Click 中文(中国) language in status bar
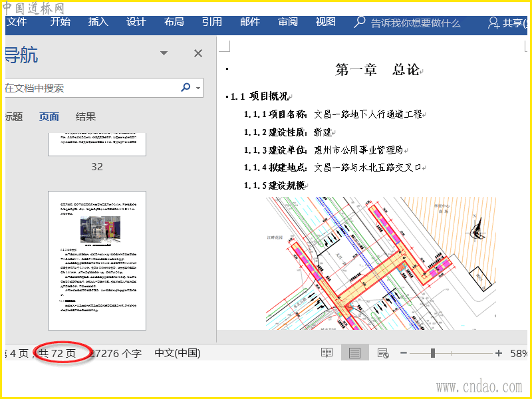This screenshot has width=532, height=399. 177,353
